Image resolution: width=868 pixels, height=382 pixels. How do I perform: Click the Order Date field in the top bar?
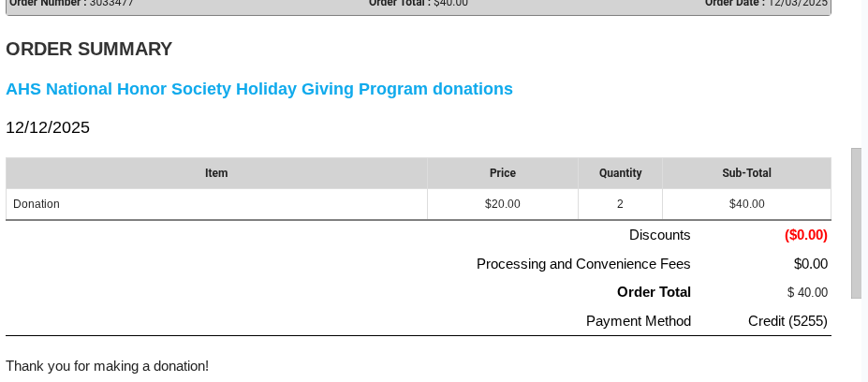[x=766, y=3]
